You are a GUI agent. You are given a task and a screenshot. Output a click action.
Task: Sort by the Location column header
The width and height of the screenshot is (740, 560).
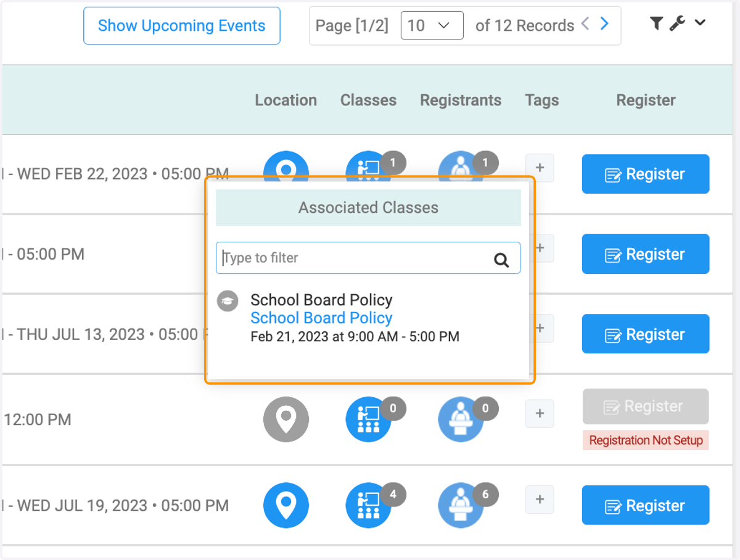point(286,100)
